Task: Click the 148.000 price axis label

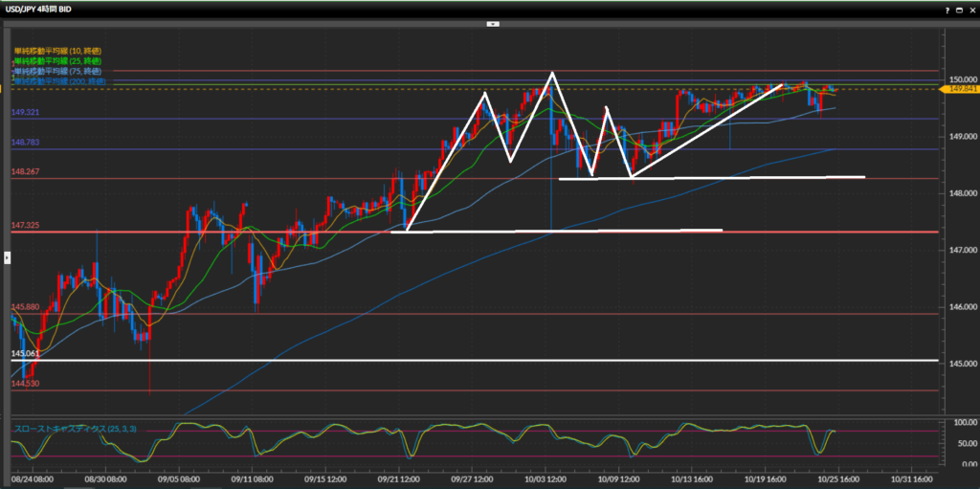Action: point(958,193)
